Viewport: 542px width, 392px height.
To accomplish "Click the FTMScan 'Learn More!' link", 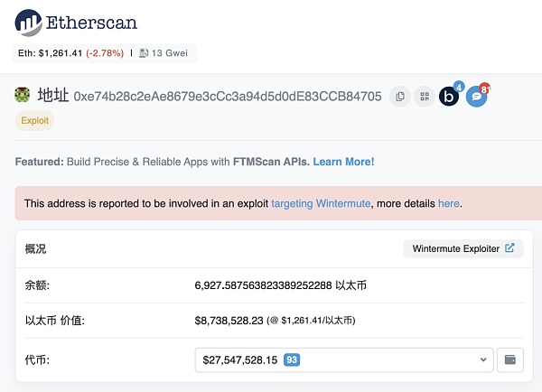I will [343, 162].
